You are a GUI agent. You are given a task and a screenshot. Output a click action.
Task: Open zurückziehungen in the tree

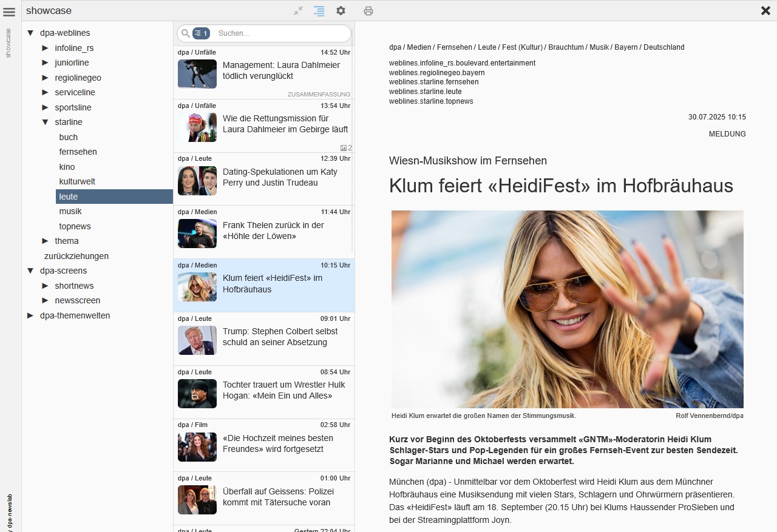pyautogui.click(x=76, y=256)
